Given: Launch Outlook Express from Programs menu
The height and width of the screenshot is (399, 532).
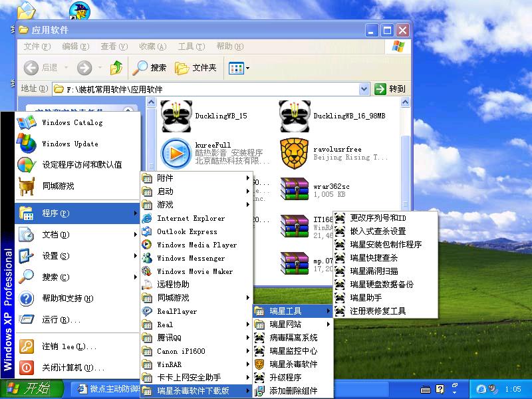Looking at the screenshot, I should coord(196,231).
